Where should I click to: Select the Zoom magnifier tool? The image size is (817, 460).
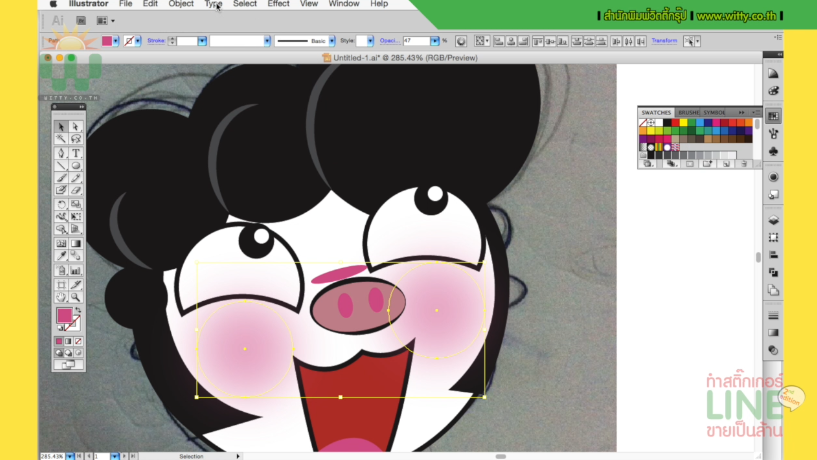click(76, 297)
